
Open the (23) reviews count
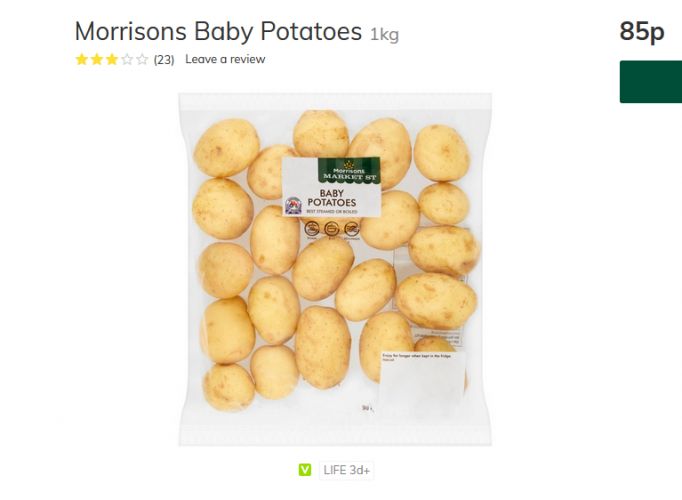[x=164, y=60]
